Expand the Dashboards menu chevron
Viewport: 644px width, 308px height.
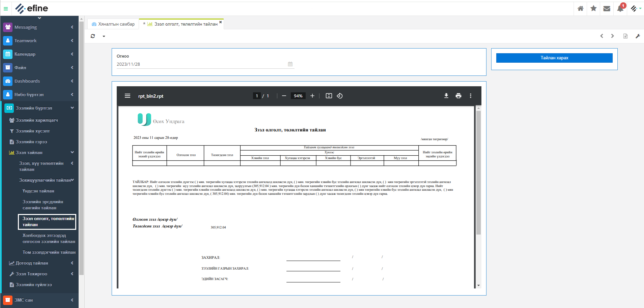pyautogui.click(x=72, y=81)
